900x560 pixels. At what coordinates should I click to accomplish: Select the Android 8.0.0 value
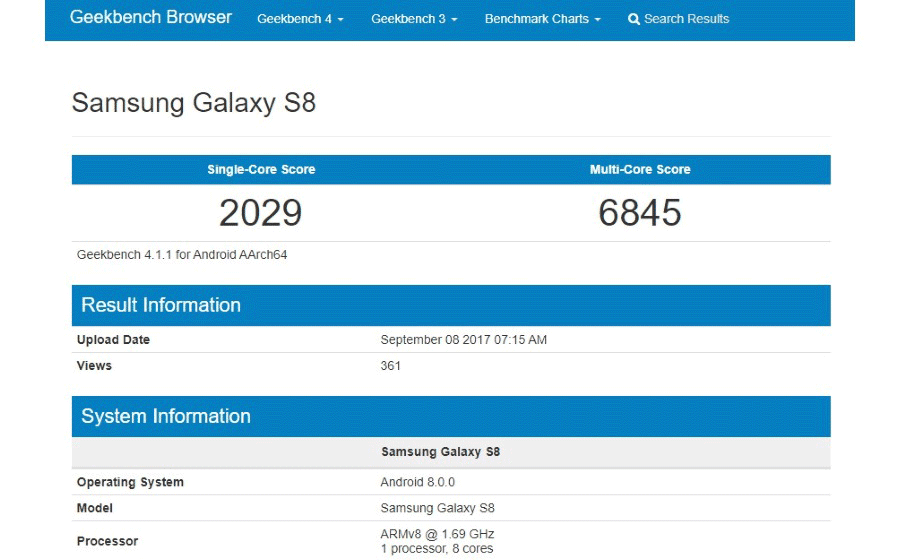tap(417, 482)
